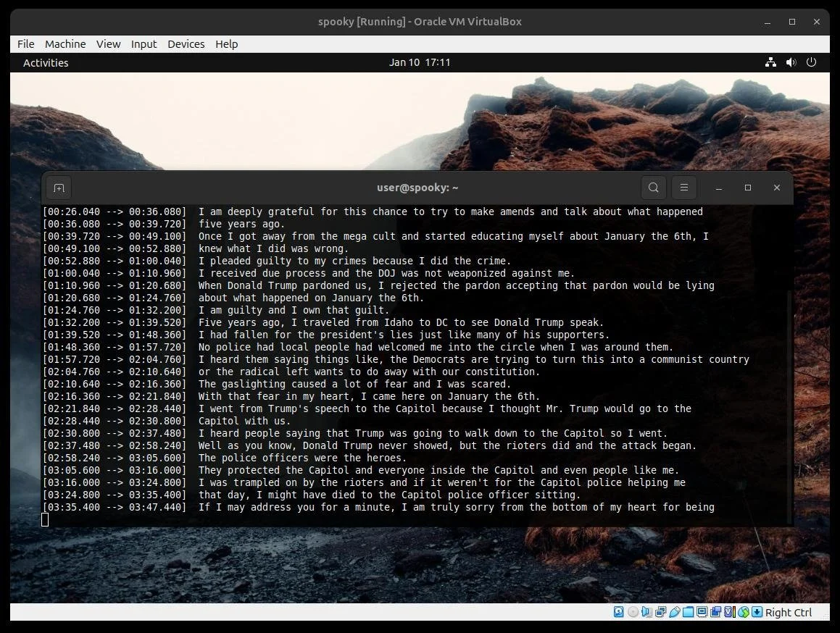
Task: Click the optical drive status icon
Action: (633, 611)
